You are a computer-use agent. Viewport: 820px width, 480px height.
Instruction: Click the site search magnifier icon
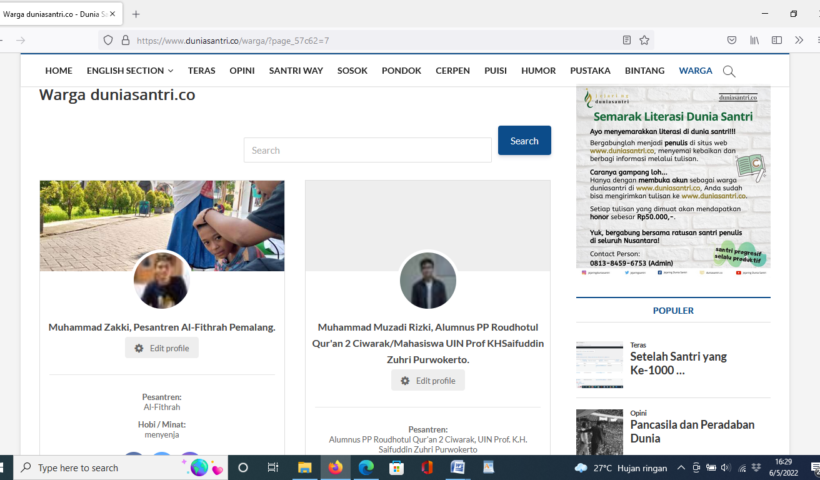(x=729, y=71)
